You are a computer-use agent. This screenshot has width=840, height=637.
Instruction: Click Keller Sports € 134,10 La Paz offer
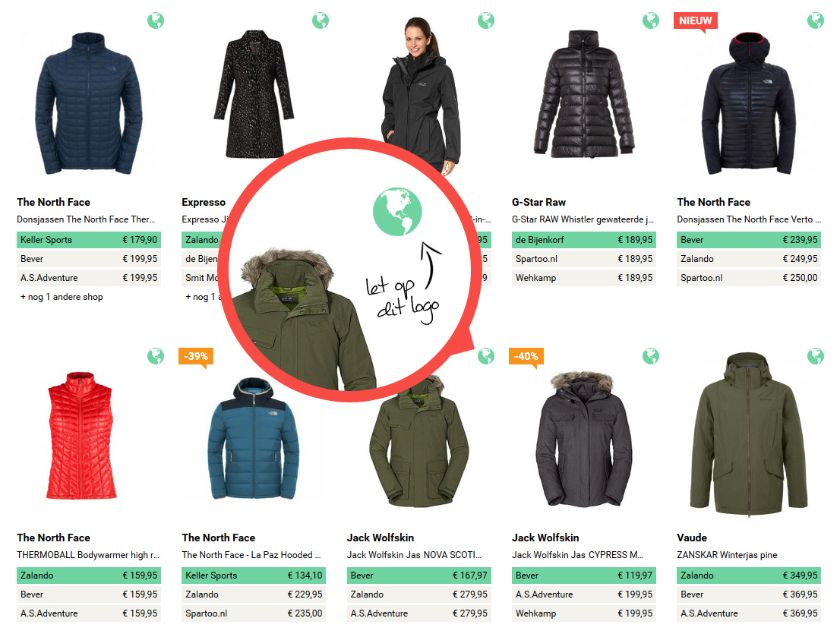tap(254, 575)
